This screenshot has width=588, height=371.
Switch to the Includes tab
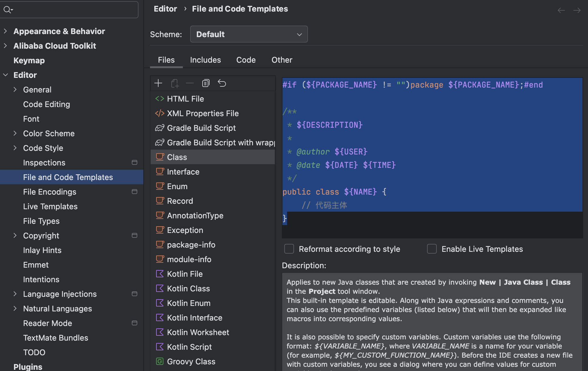205,60
